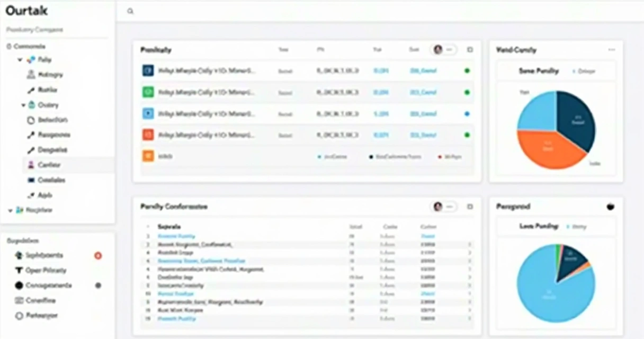Open the Befacfion document icon item

coord(47,120)
